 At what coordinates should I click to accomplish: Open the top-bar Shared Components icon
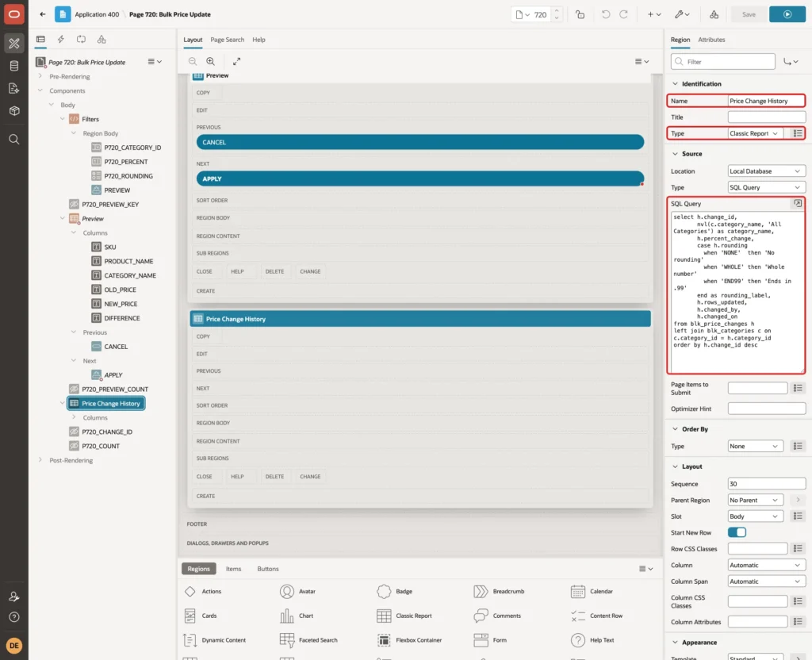714,14
